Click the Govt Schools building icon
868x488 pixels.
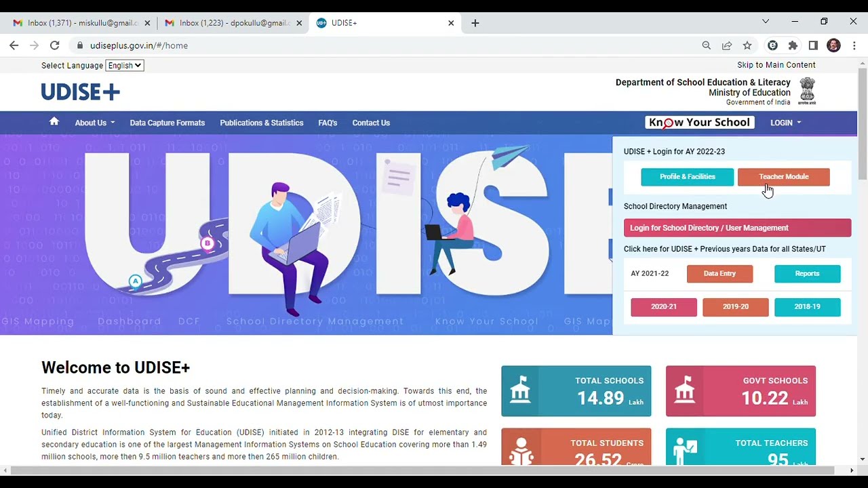pos(685,391)
